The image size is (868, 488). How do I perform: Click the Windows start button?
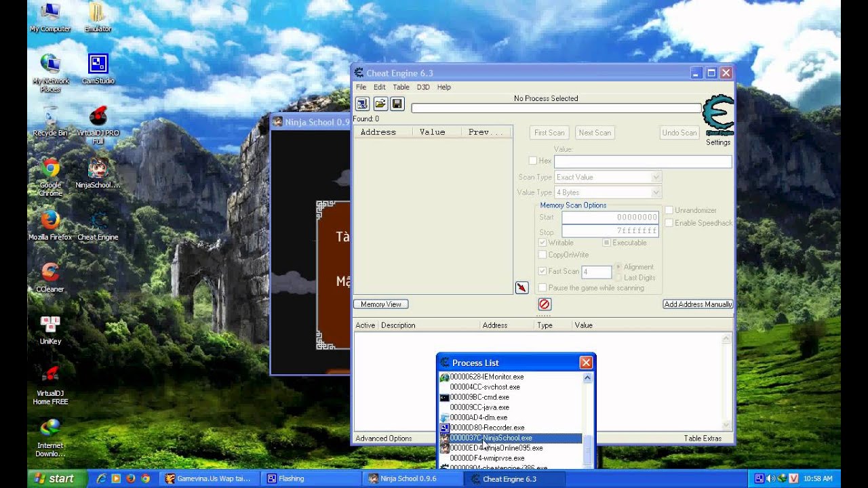57,479
